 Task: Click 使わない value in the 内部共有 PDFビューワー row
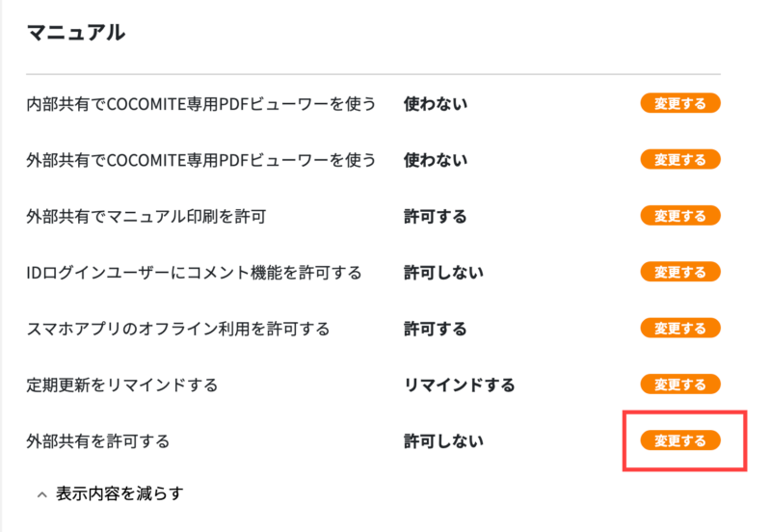[436, 103]
